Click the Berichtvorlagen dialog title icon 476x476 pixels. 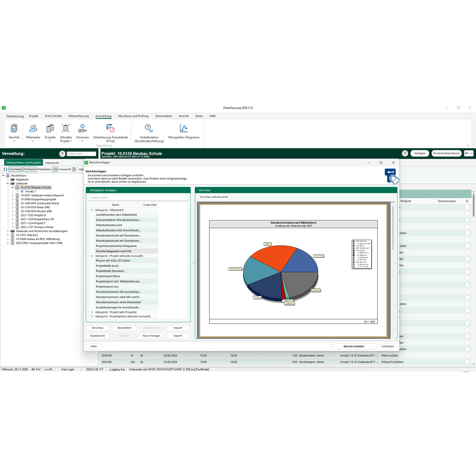click(86, 163)
